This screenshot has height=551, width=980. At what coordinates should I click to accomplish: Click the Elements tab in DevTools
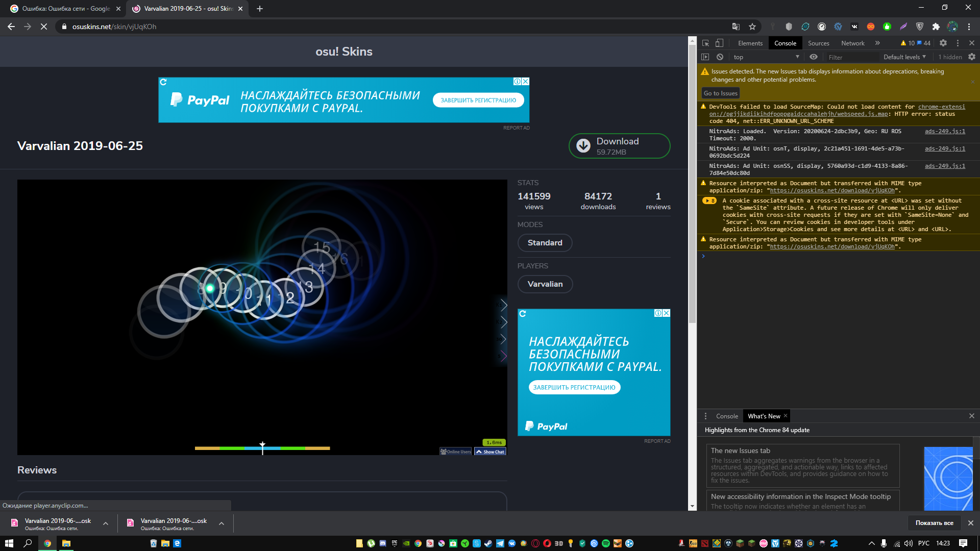(750, 43)
